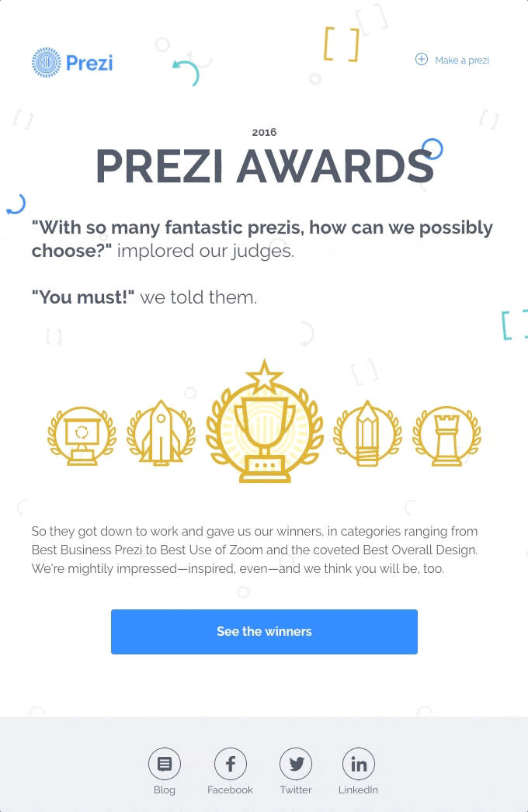This screenshot has width=528, height=812.
Task: Select the monitor presentation award badge
Action: tap(82, 433)
